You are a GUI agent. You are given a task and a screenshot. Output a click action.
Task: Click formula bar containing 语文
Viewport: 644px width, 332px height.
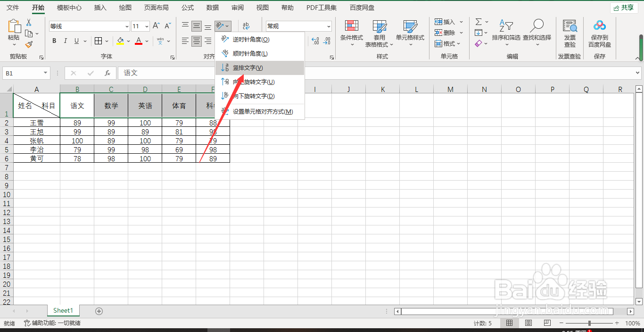tap(376, 73)
